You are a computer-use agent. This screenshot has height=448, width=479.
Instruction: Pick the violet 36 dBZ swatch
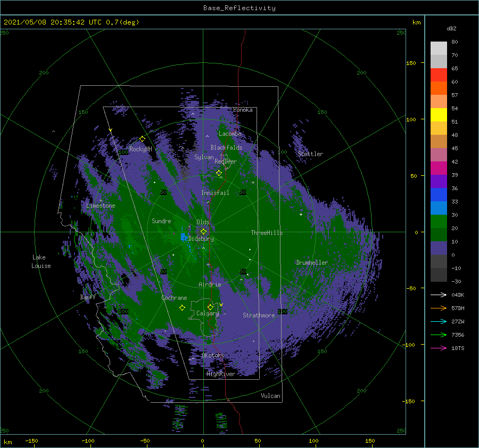[x=439, y=182]
